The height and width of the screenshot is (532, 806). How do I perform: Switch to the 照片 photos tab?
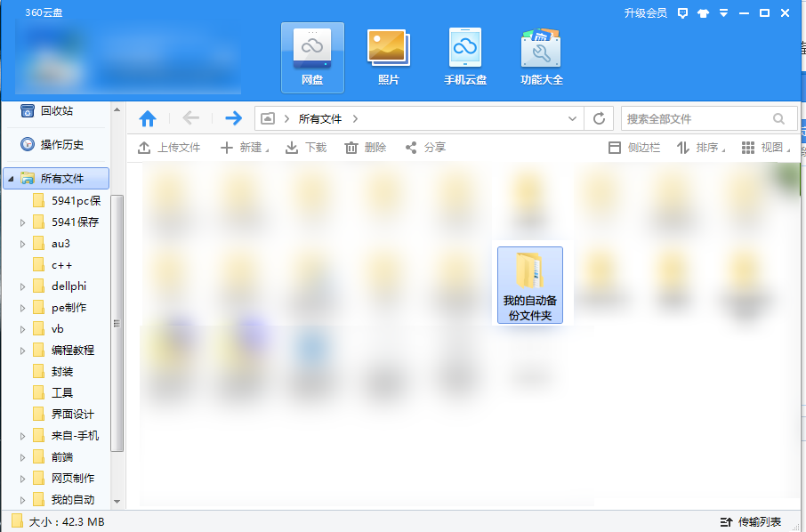[388, 58]
